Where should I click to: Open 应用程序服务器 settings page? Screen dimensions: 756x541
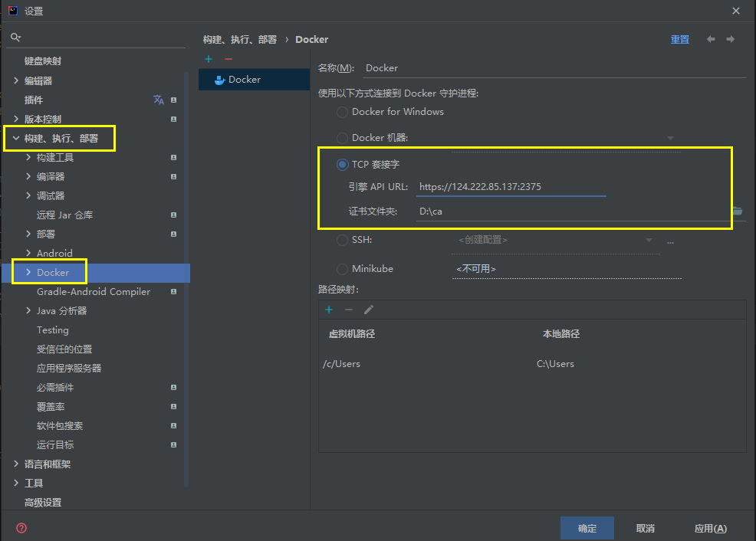69,369
